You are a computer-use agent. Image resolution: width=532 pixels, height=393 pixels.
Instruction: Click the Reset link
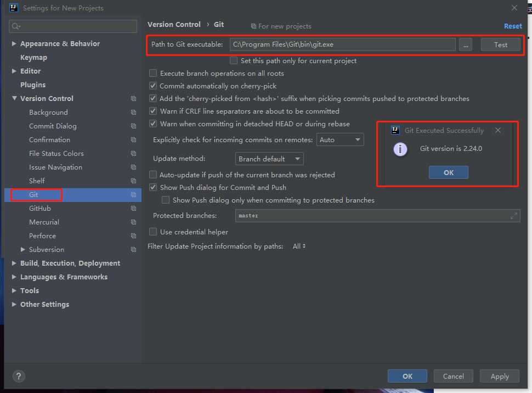click(x=513, y=26)
